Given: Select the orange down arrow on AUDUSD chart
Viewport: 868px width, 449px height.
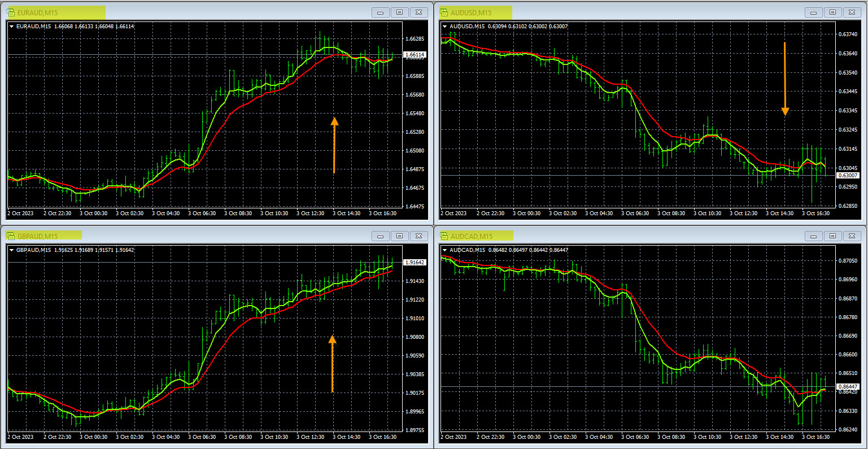Looking at the screenshot, I should pyautogui.click(x=785, y=79).
